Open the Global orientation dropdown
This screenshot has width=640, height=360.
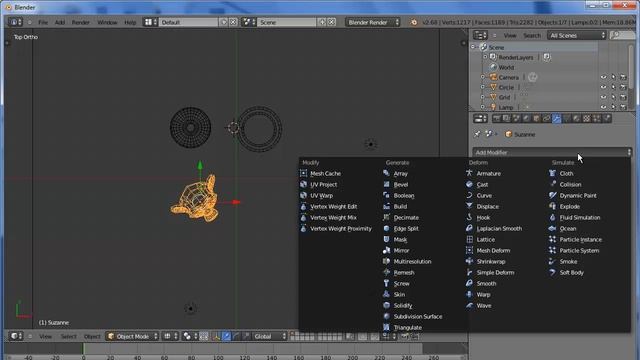coord(269,336)
